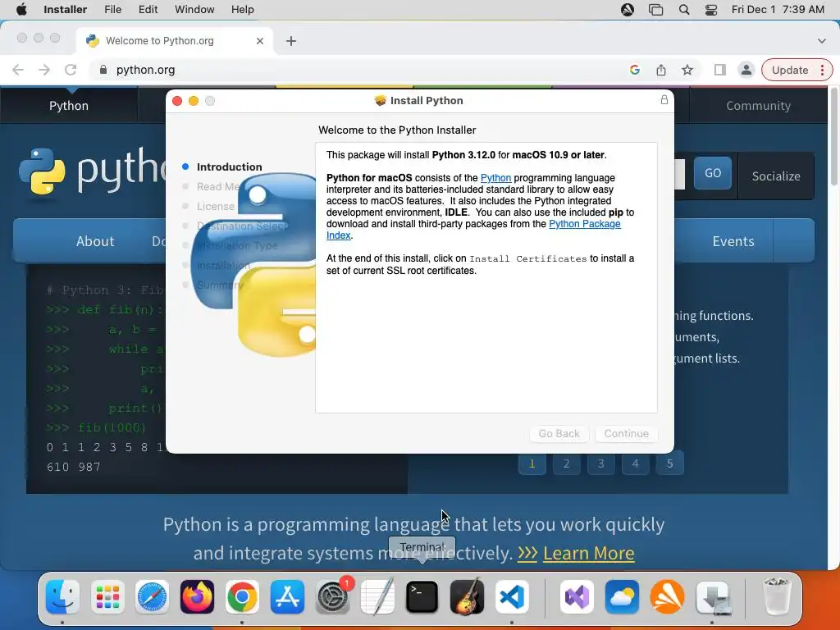This screenshot has width=840, height=630.
Task: Select the Python top tab on python.org
Action: pos(69,106)
